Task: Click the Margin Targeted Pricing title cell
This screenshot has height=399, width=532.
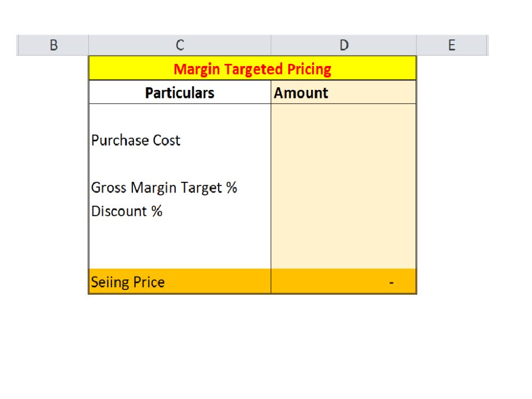Action: (x=252, y=68)
